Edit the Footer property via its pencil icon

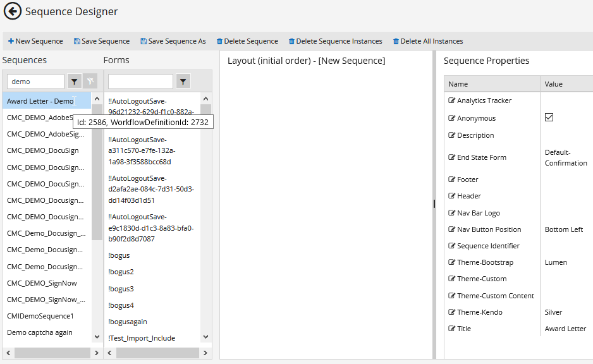(452, 179)
